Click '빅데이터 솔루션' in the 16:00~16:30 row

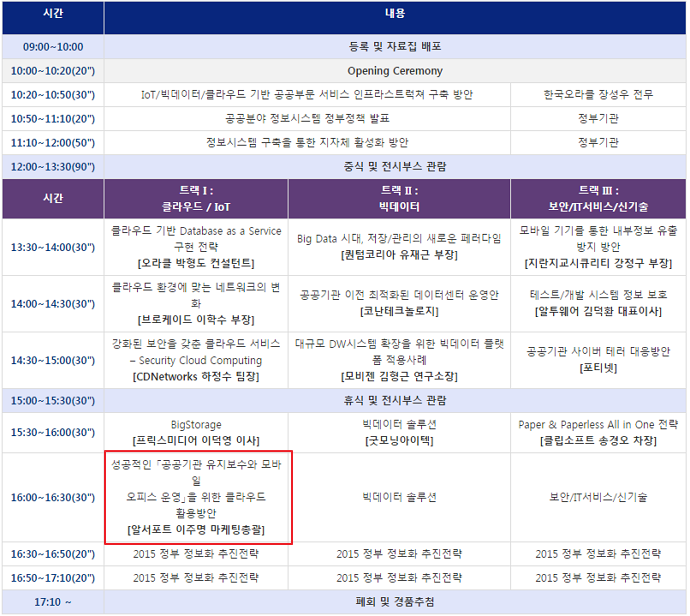tap(399, 497)
